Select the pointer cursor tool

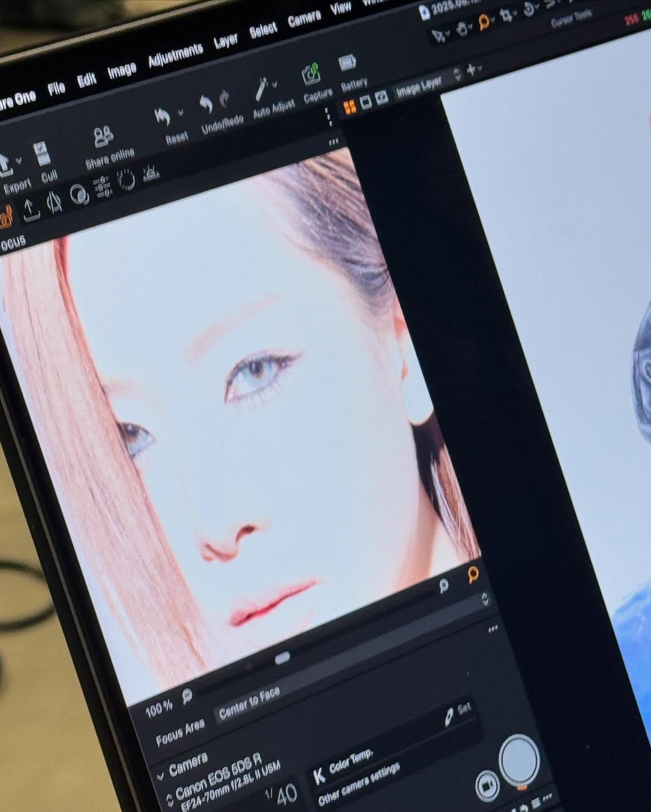[438, 35]
